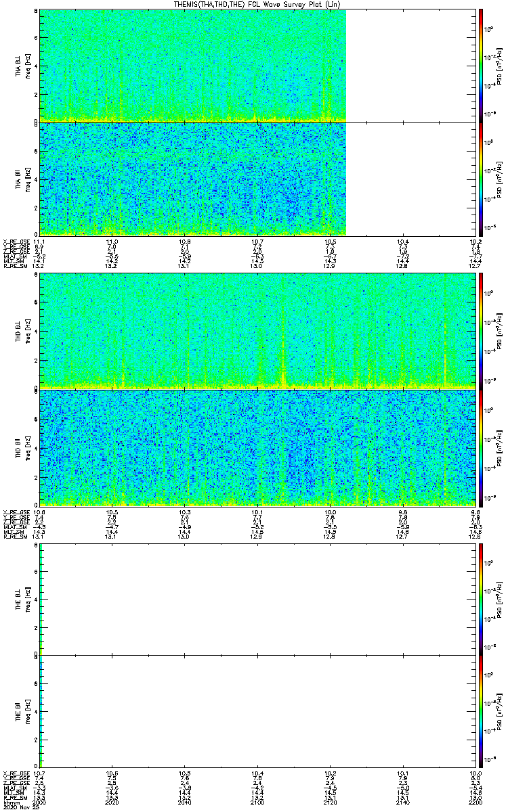This screenshot has height=812, width=508.
Task: Click X_RE_GSE row label under THA panels
Action: pos(16,242)
